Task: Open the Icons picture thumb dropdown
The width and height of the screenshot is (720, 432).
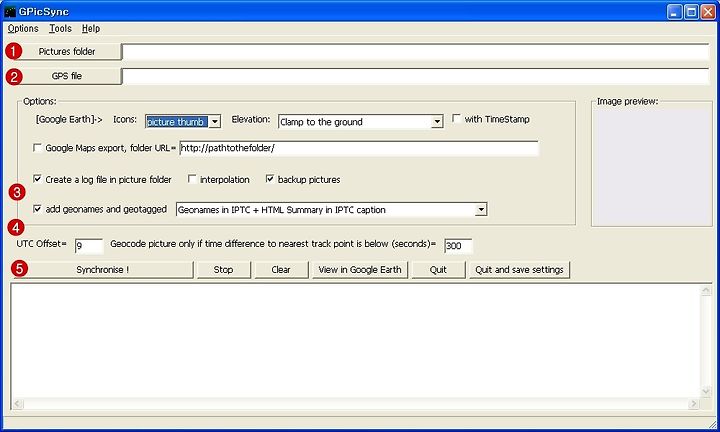Action: tap(183, 122)
